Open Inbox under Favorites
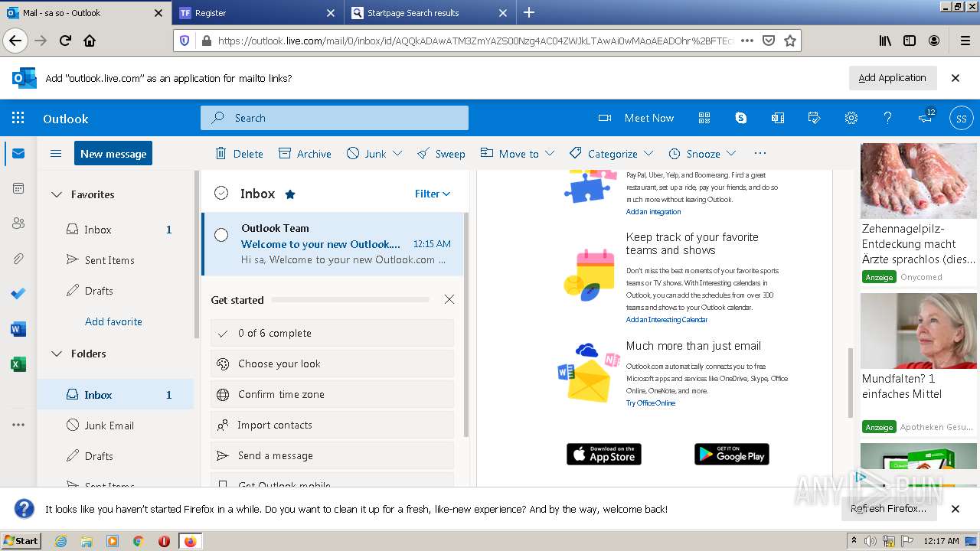This screenshot has width=980, height=551. [115, 230]
